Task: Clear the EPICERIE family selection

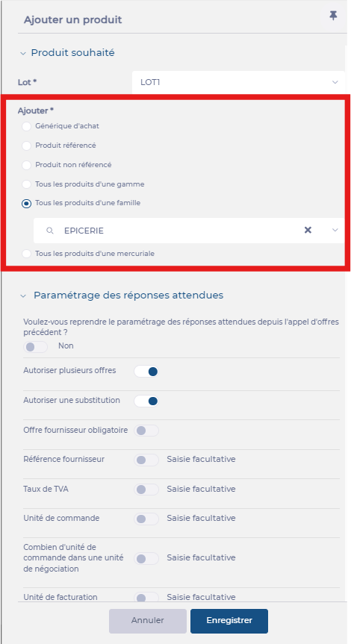Action: [x=308, y=230]
